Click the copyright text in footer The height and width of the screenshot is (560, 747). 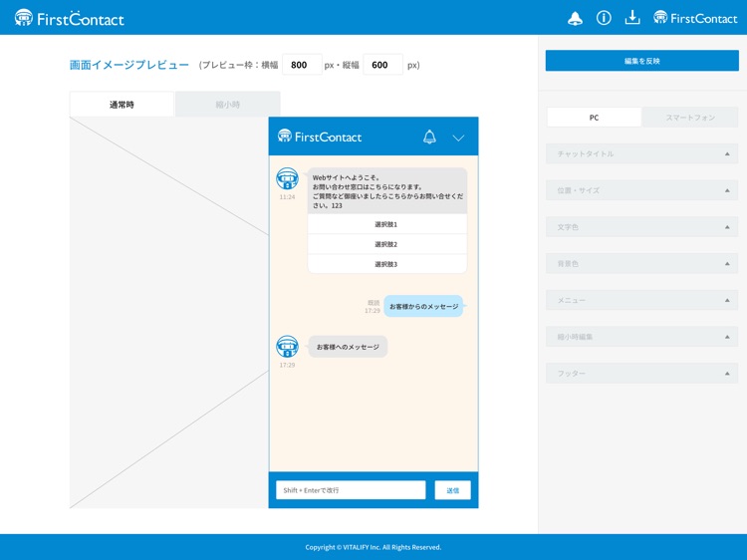coord(373,547)
